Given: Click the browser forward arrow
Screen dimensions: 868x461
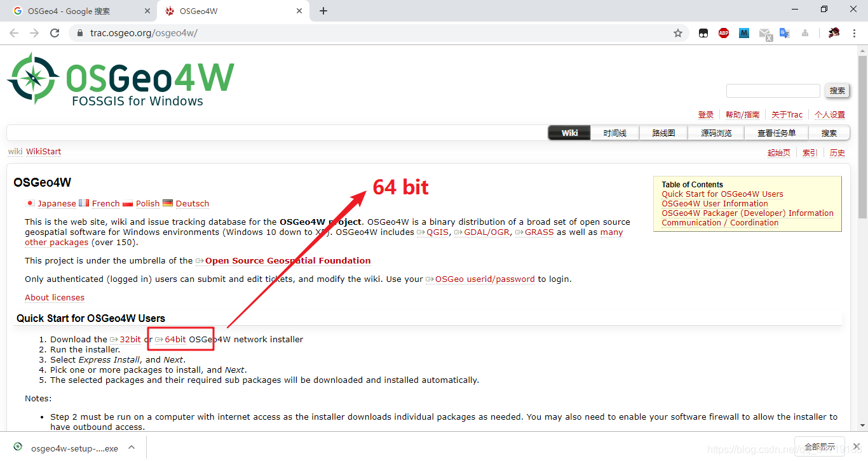Looking at the screenshot, I should click(34, 33).
